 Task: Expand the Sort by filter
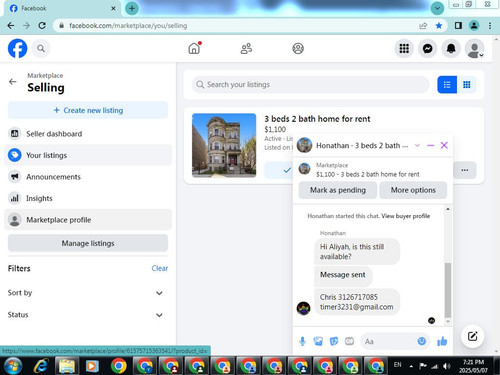tap(88, 293)
